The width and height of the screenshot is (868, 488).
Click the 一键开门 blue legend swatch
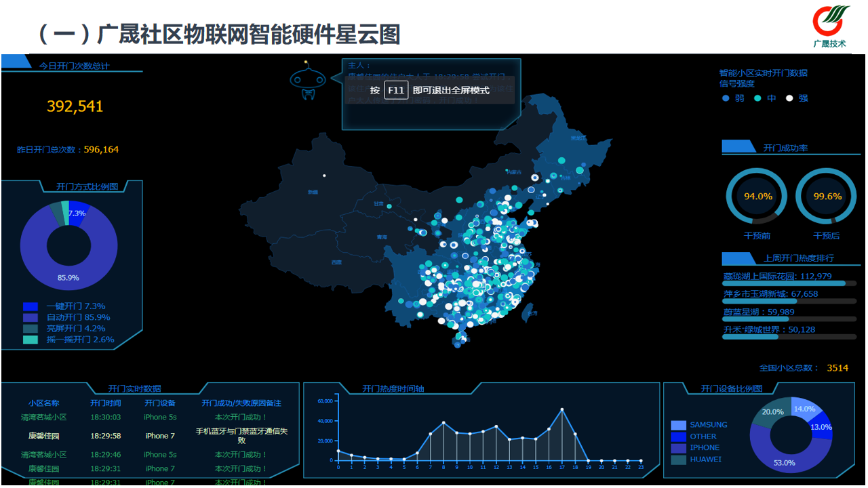click(x=31, y=306)
